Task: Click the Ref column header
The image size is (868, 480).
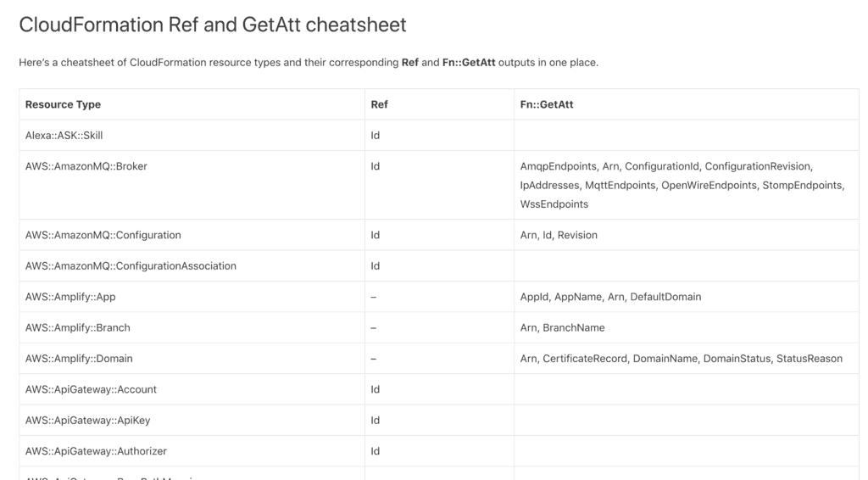Action: point(379,104)
